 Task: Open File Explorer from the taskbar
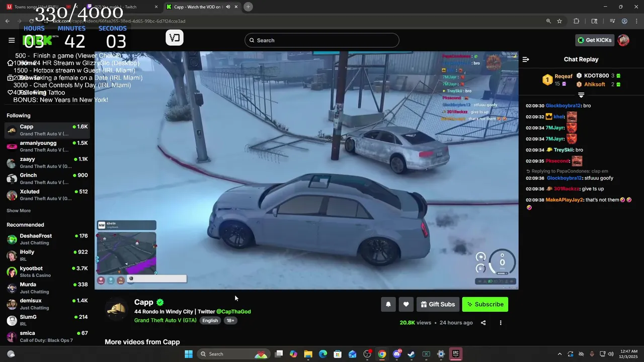tap(308, 354)
